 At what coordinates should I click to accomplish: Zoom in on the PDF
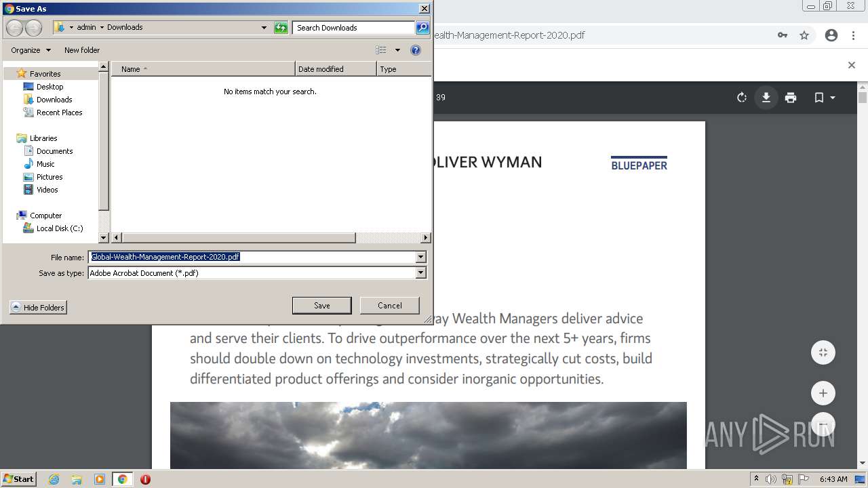coord(823,393)
